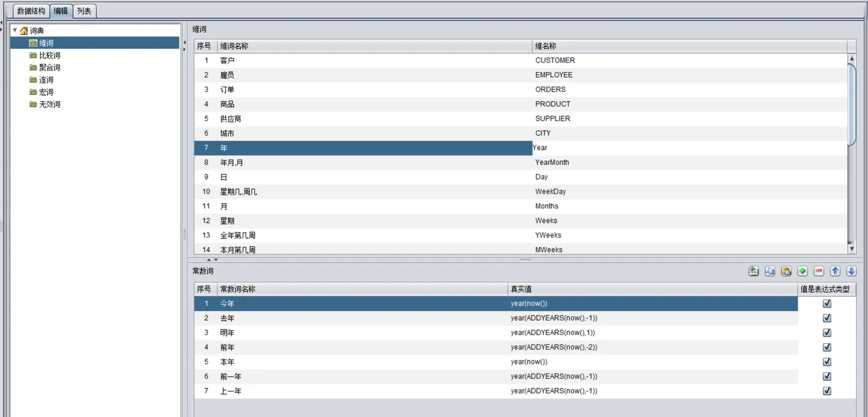The width and height of the screenshot is (868, 417).
Task: Add a new constant word with green plus
Action: [x=802, y=271]
